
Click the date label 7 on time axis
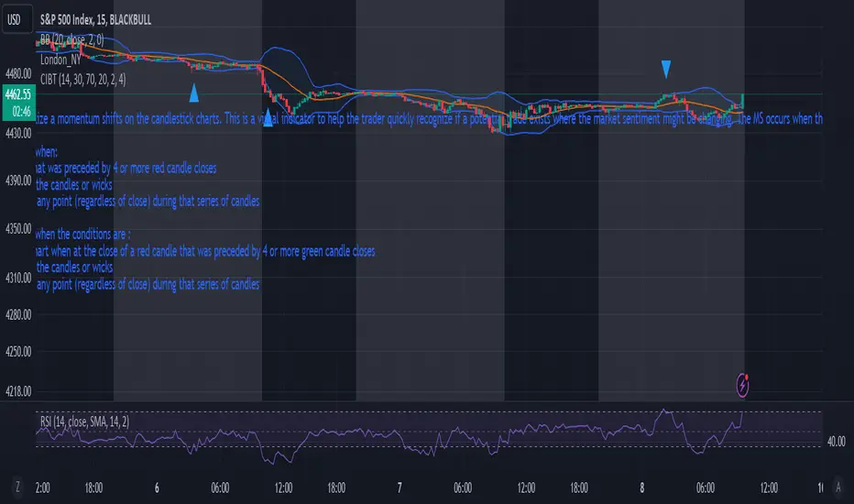coord(400,488)
